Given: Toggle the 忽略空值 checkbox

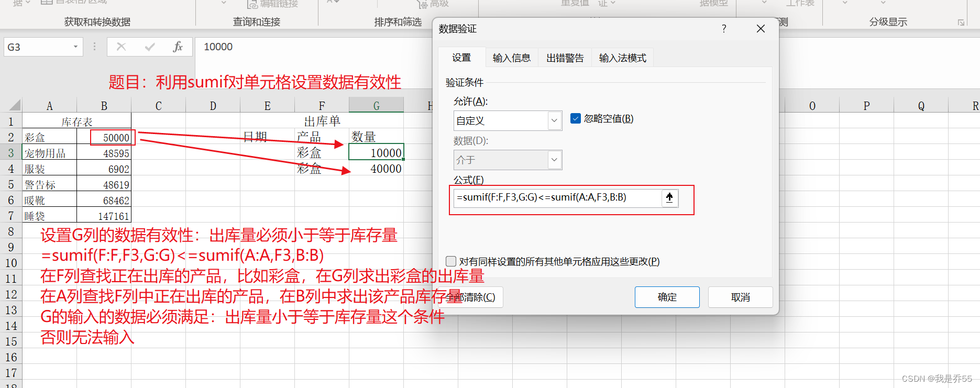Looking at the screenshot, I should pos(576,118).
